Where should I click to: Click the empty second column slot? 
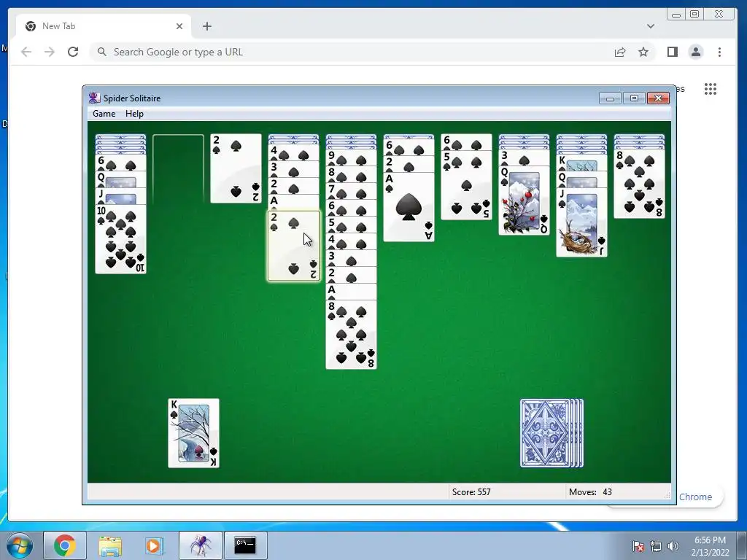[x=178, y=168]
